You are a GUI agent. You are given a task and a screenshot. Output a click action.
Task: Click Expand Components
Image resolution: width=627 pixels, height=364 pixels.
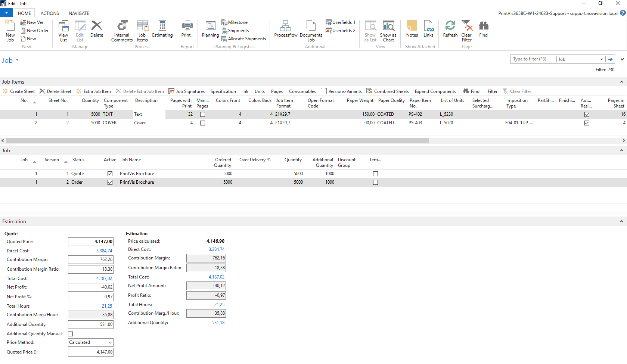coord(435,91)
